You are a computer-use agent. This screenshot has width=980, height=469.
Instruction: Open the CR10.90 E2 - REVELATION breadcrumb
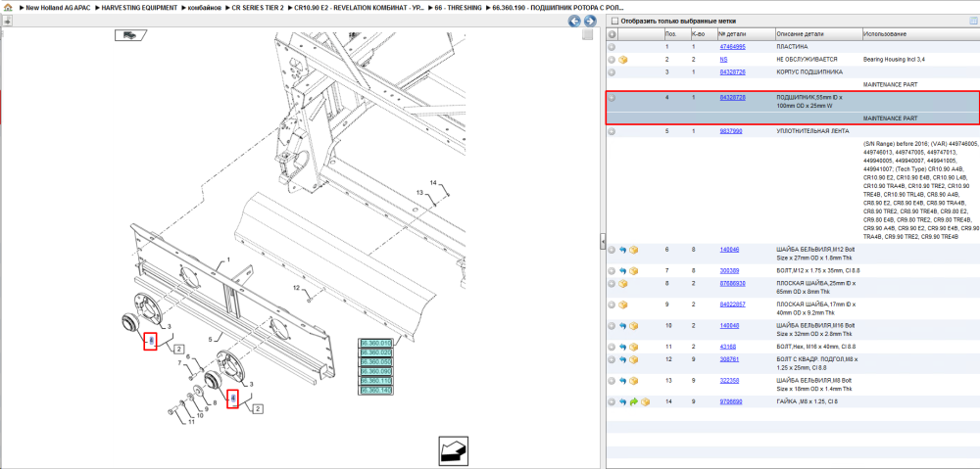(x=358, y=7)
